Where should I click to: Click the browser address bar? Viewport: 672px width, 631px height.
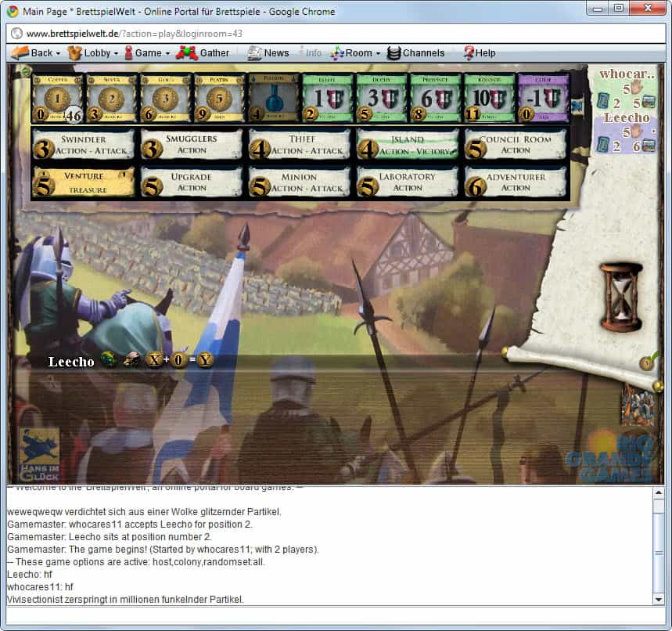point(336,34)
